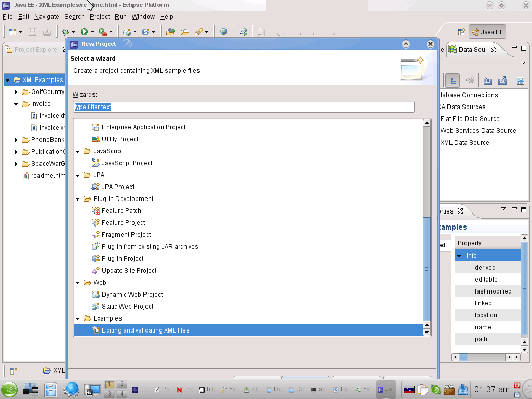Image resolution: width=532 pixels, height=399 pixels.
Task: Switch to the Data Source Explorer tab
Action: pos(472,49)
